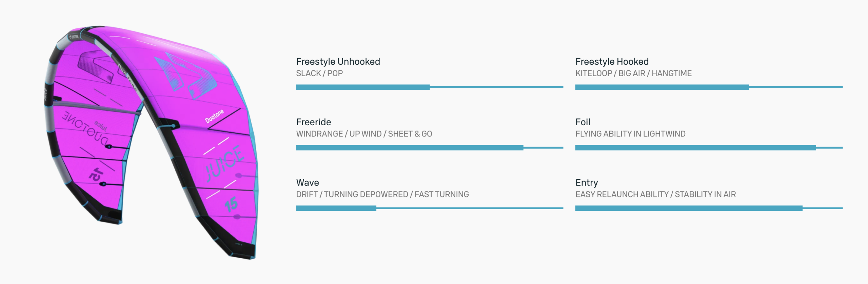Click the Foil rating bar
The image size is (868, 284).
coord(709,148)
